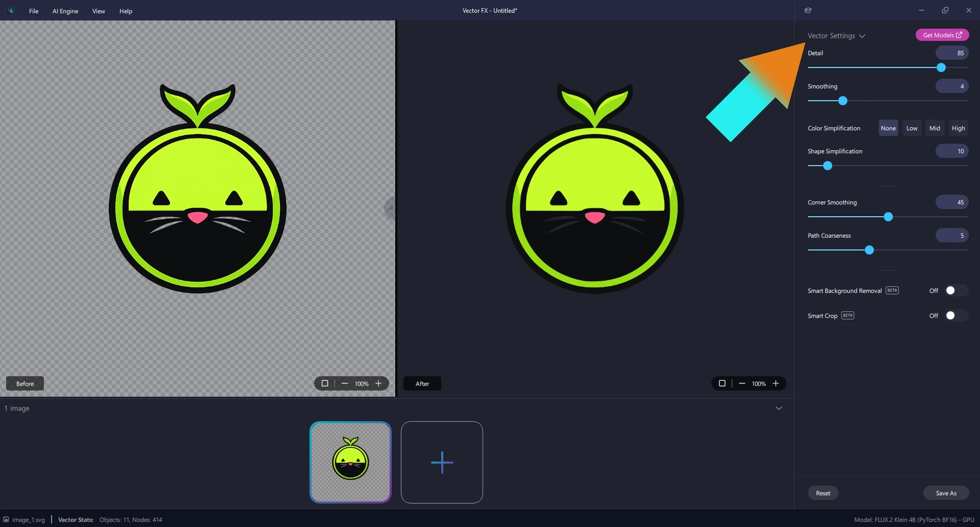Click the Smoothing value field showing 4
The height and width of the screenshot is (527, 980).
952,86
